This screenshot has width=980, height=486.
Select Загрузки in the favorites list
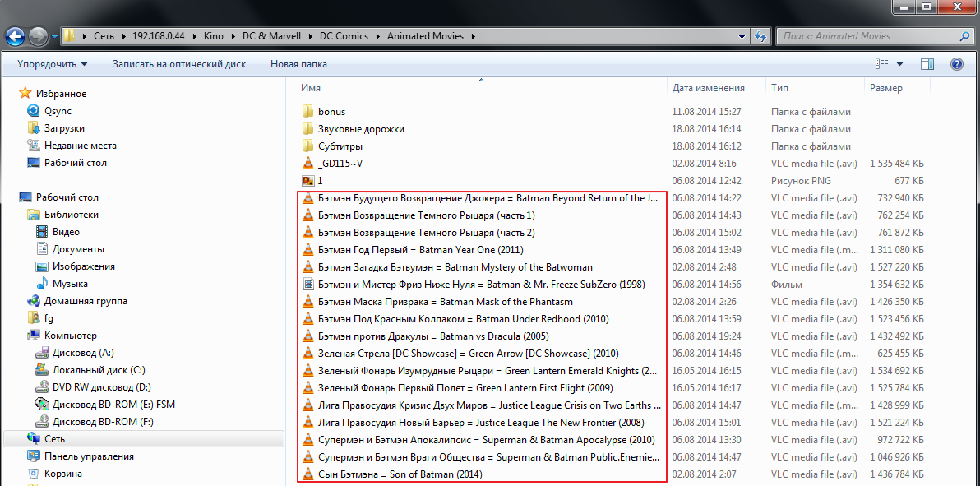[x=64, y=128]
